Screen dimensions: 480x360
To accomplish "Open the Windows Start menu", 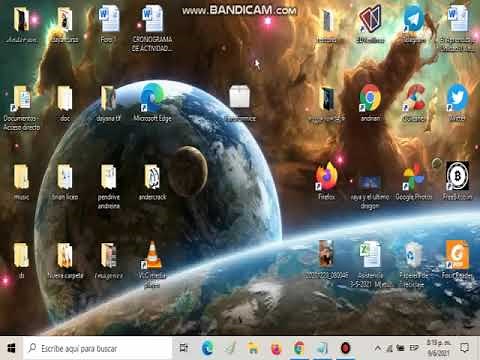I will [x=11, y=348].
